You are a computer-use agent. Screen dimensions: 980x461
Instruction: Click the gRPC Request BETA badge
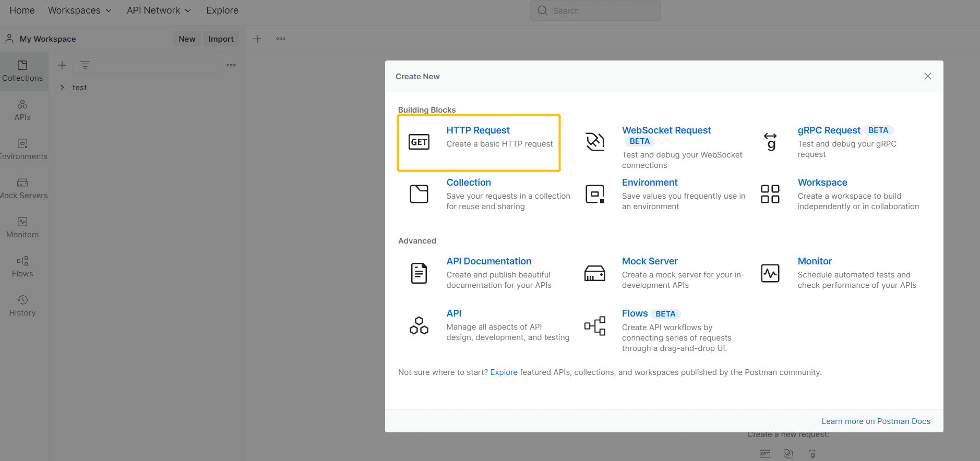878,130
